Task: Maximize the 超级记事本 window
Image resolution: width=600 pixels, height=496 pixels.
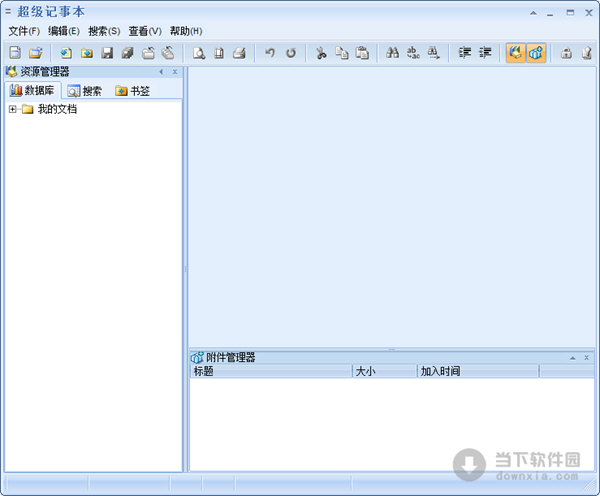Action: (x=570, y=13)
